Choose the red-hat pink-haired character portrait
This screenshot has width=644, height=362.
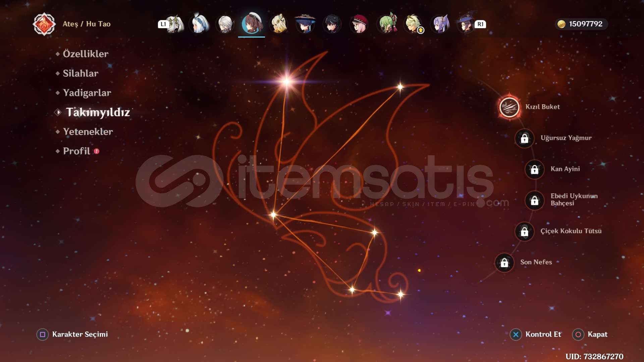[x=359, y=24]
